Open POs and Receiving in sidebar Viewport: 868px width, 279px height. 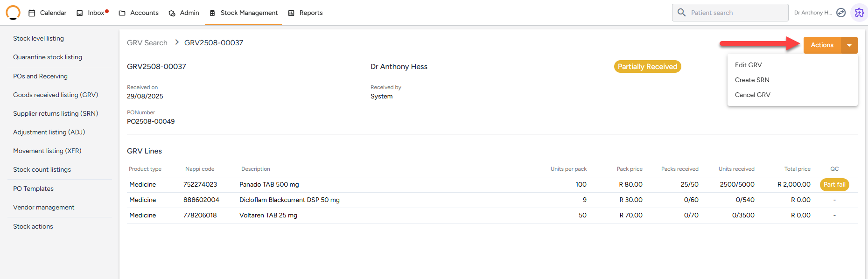pyautogui.click(x=40, y=76)
